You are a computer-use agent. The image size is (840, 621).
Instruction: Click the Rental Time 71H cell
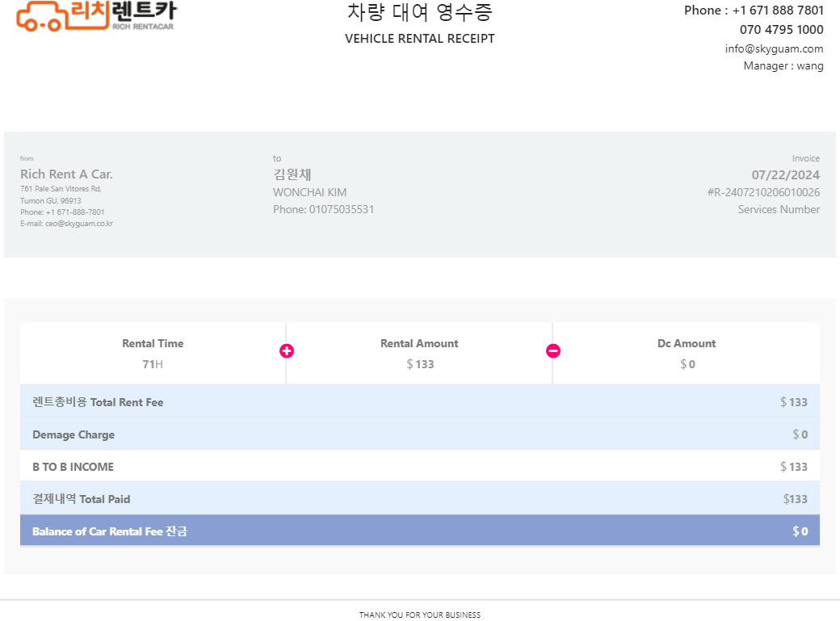coord(153,354)
